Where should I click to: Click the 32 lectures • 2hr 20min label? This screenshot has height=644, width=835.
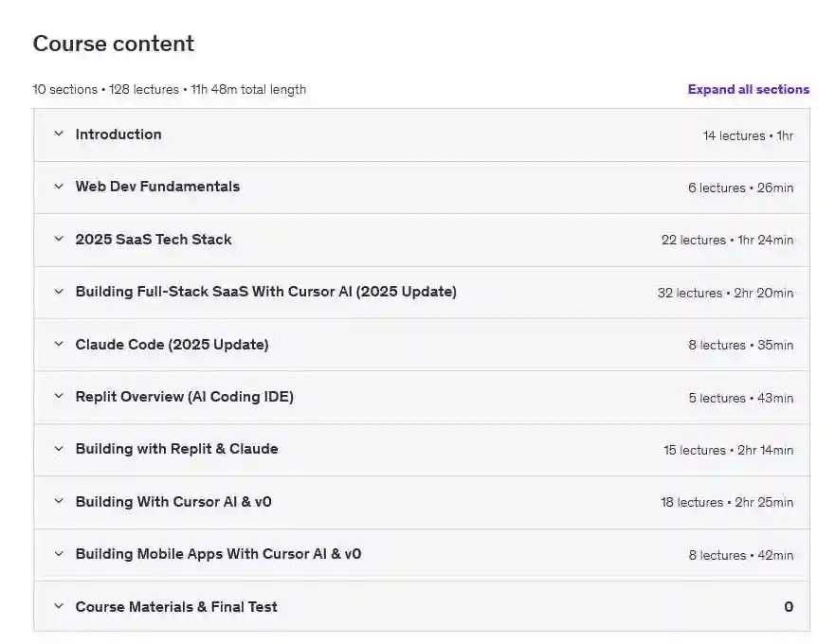725,293
